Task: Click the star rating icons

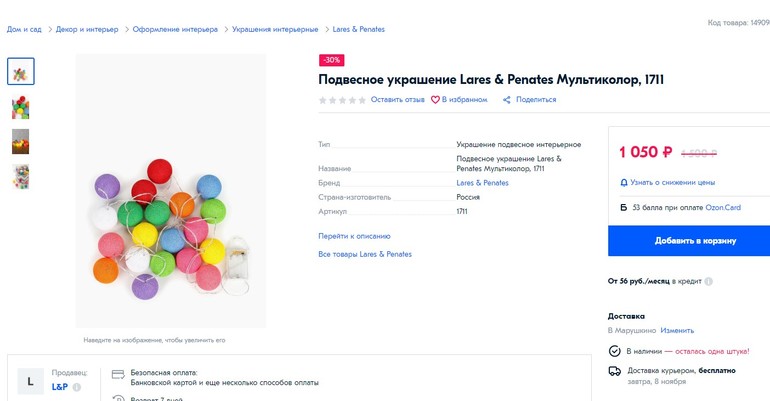Action: point(342,100)
